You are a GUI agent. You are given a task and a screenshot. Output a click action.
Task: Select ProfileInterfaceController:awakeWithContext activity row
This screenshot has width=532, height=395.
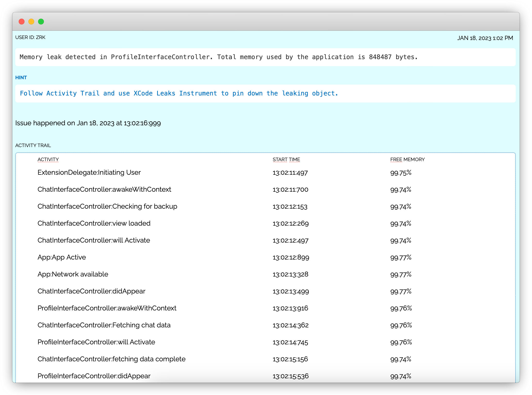pos(107,308)
